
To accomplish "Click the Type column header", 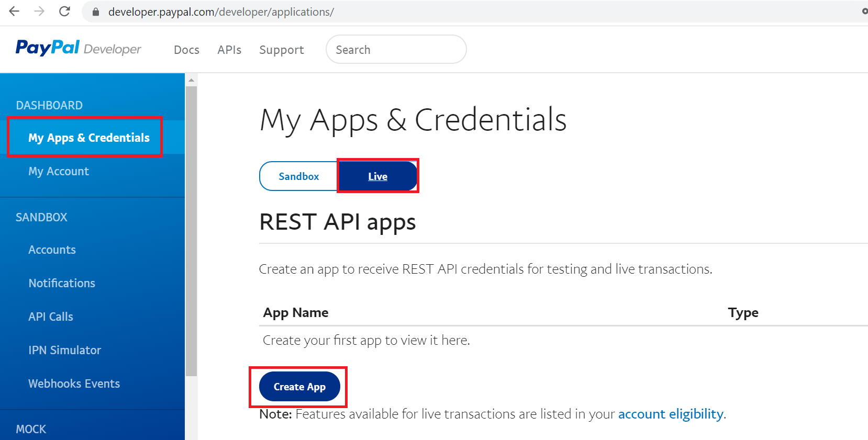I will 743,313.
